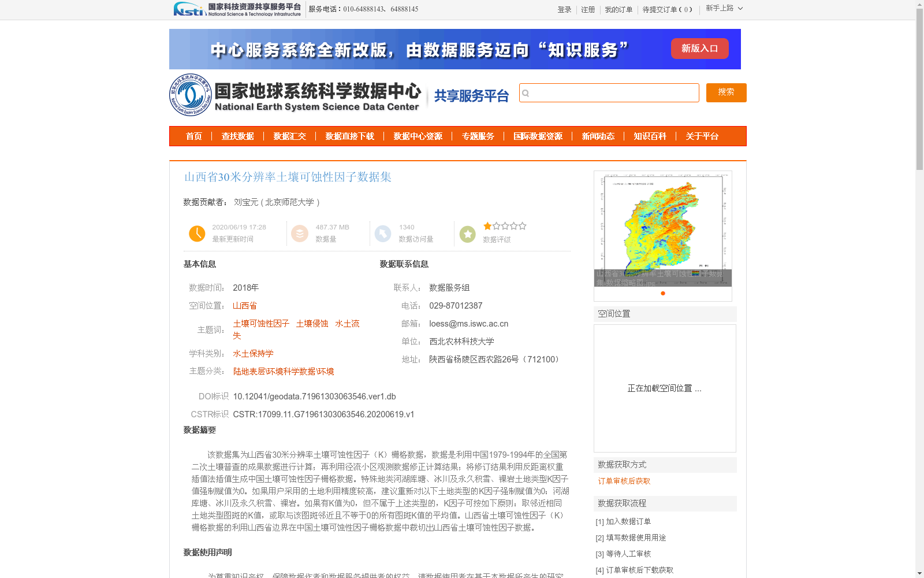Rate the dataset one star
Viewport: 924px width, 578px height.
pos(487,226)
